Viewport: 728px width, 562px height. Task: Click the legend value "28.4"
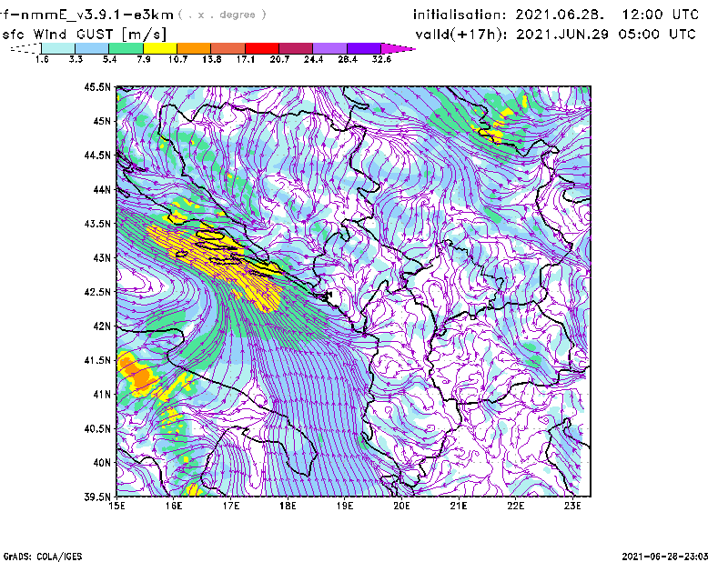[x=348, y=59]
